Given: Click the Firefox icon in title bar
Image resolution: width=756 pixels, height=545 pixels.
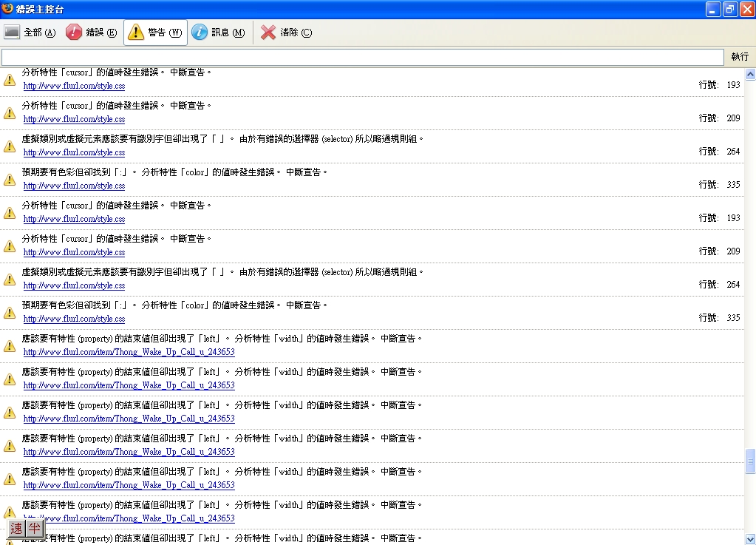Looking at the screenshot, I should [8, 9].
